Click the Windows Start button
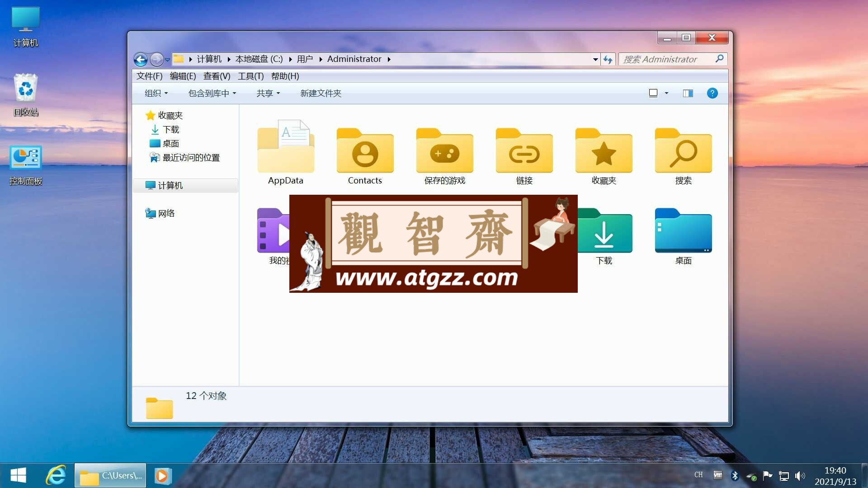 click(18, 475)
